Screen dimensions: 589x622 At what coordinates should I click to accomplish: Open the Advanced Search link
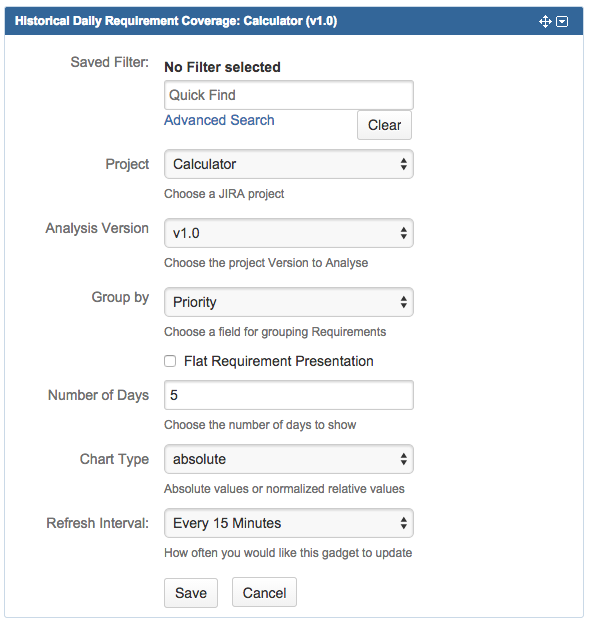219,120
